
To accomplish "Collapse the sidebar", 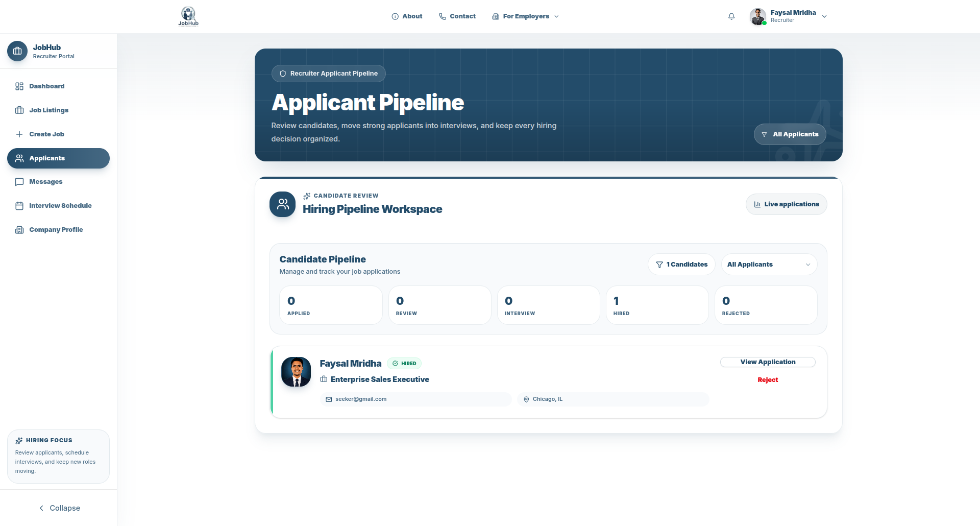I will [59, 508].
